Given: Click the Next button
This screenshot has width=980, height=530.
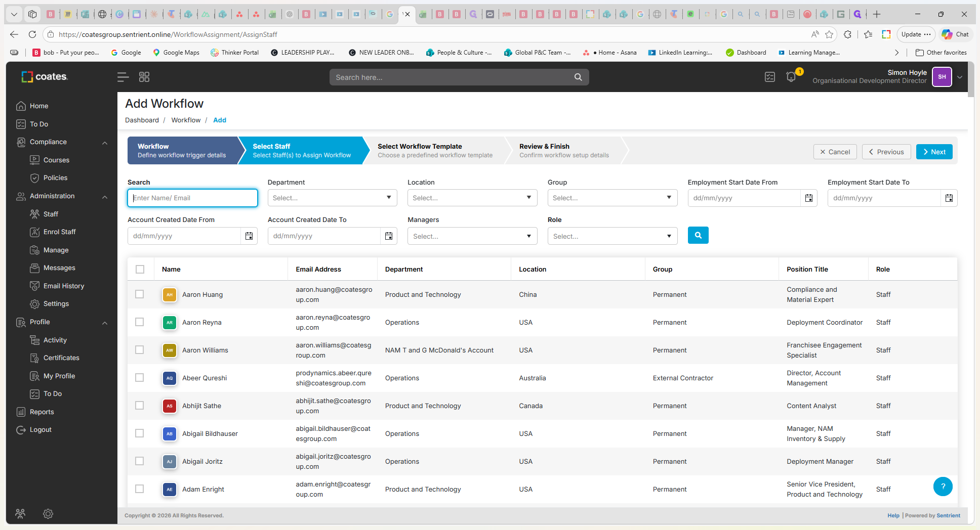Looking at the screenshot, I should click(934, 152).
